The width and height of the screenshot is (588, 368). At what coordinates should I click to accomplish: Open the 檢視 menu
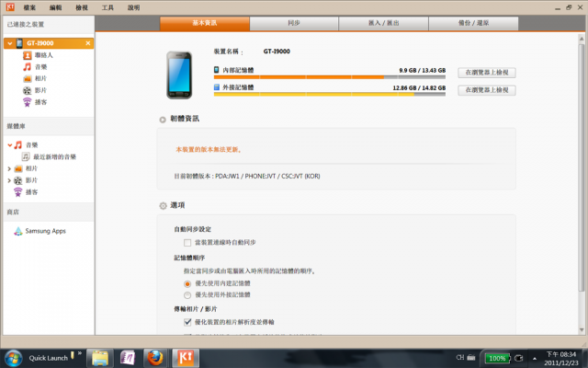point(82,7)
